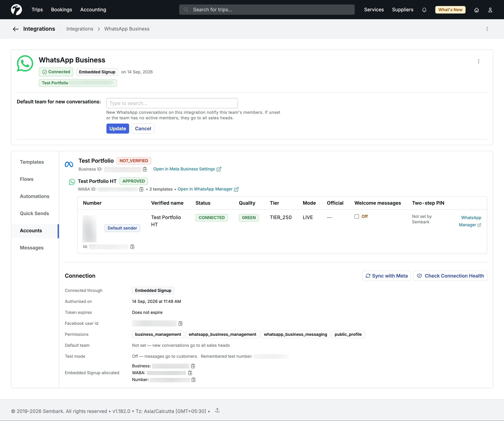Focus the Search for trips field
The height and width of the screenshot is (421, 504).
click(x=267, y=10)
